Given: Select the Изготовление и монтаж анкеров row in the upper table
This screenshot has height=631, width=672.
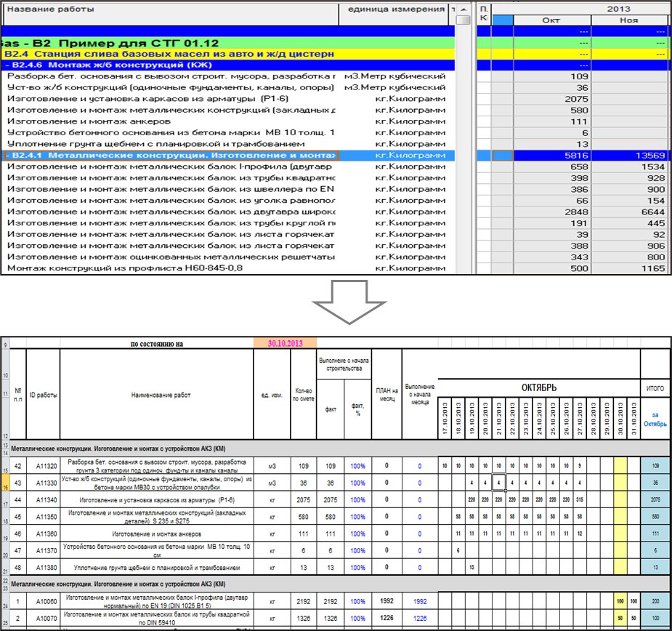Looking at the screenshot, I should click(227, 121).
